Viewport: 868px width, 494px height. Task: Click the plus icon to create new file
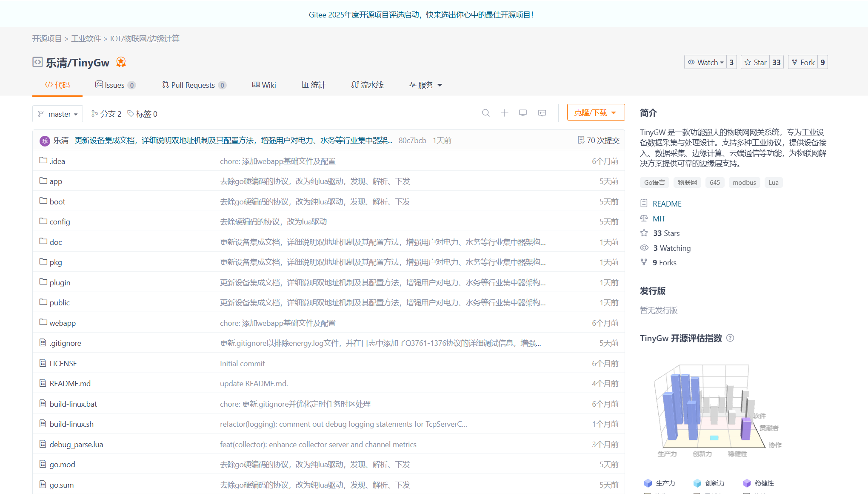(505, 113)
